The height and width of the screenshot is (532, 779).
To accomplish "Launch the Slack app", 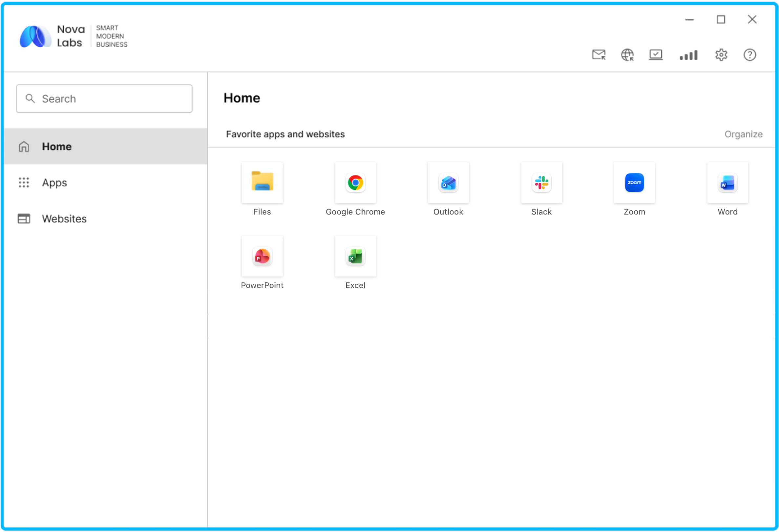I will tap(541, 183).
